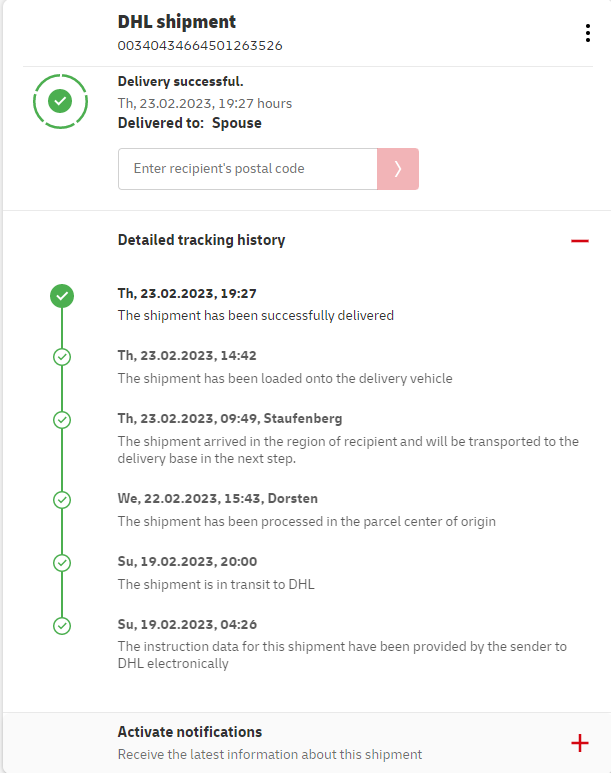This screenshot has width=611, height=773.
Task: Click the DHL shipment title
Action: [x=177, y=22]
